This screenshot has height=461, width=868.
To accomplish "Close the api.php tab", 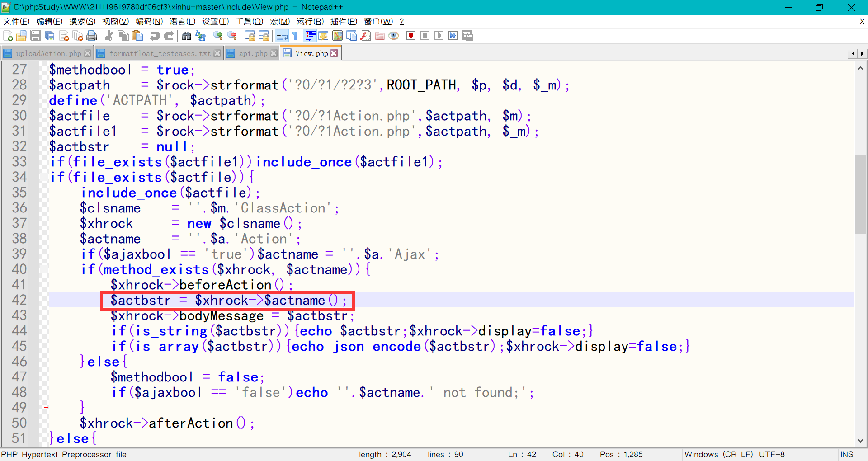I will 274,53.
